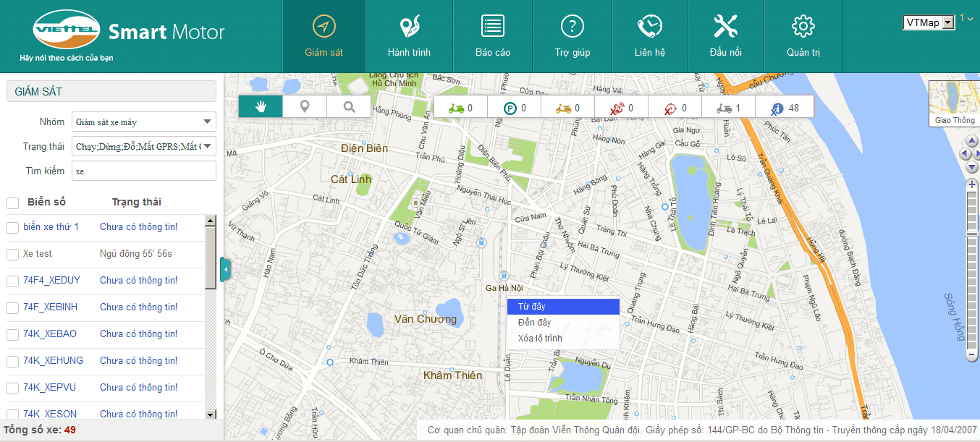
Task: Click the 74F4_XEDUY vehicle link
Action: coord(52,281)
